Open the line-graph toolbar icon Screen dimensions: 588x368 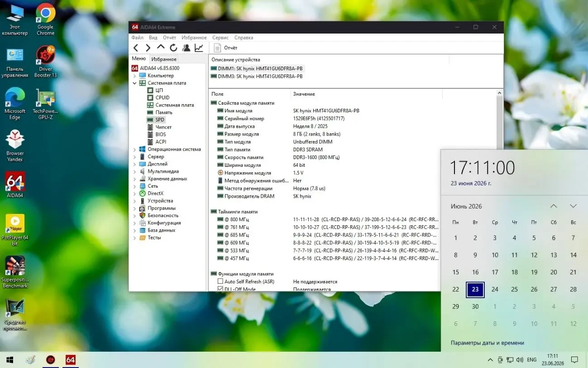(x=199, y=48)
